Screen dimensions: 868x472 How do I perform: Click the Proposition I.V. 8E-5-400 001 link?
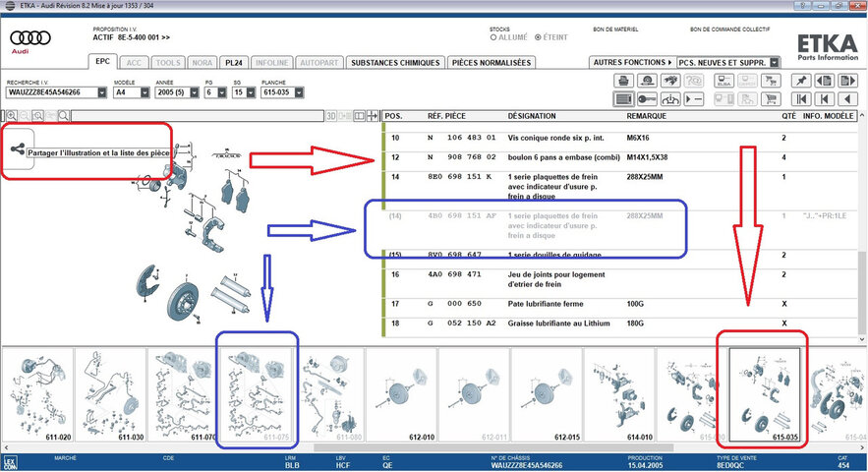(131, 37)
